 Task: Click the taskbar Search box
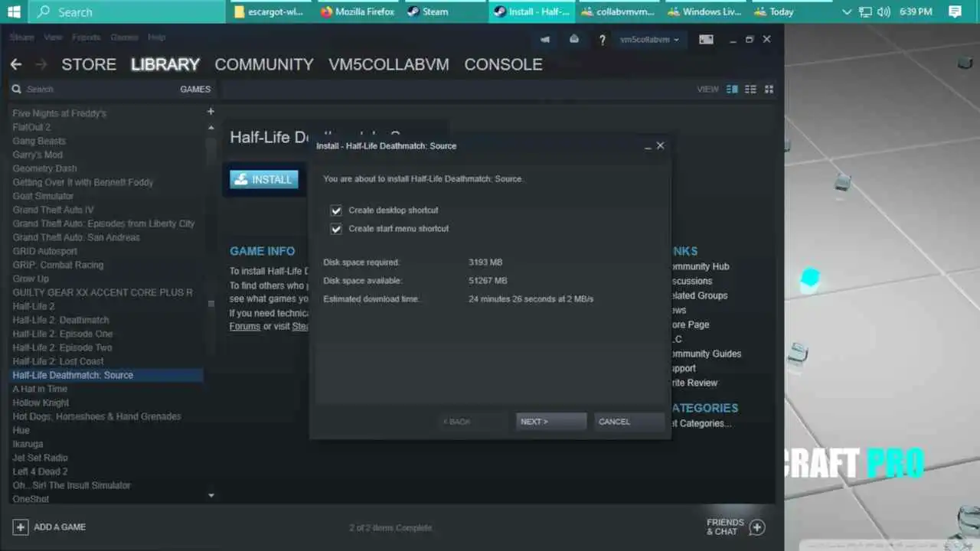pyautogui.click(x=127, y=11)
